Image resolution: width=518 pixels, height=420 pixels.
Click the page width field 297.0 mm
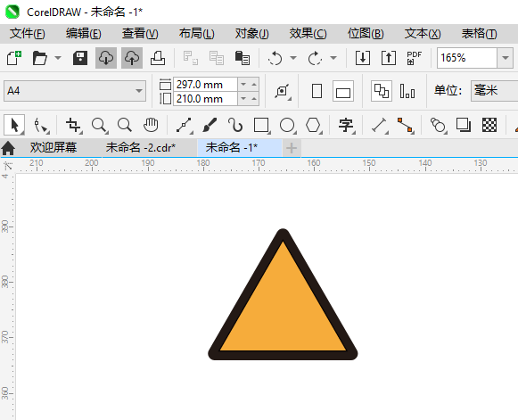point(205,84)
